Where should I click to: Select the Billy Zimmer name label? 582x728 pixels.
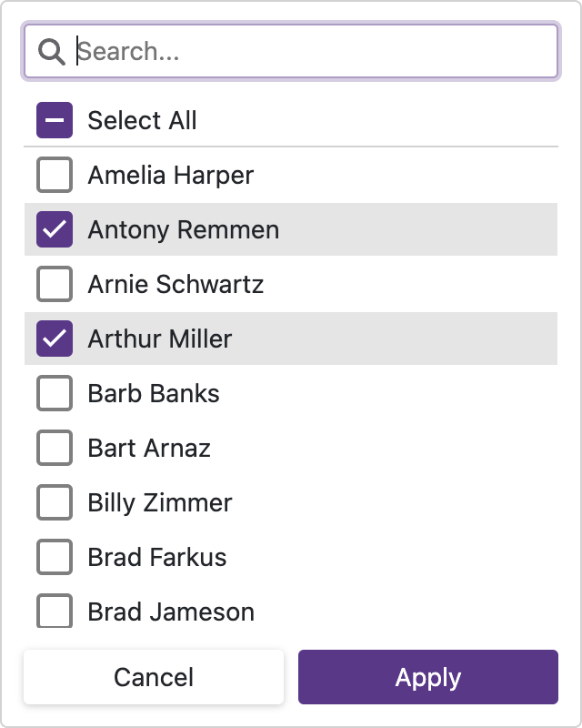pos(160,502)
